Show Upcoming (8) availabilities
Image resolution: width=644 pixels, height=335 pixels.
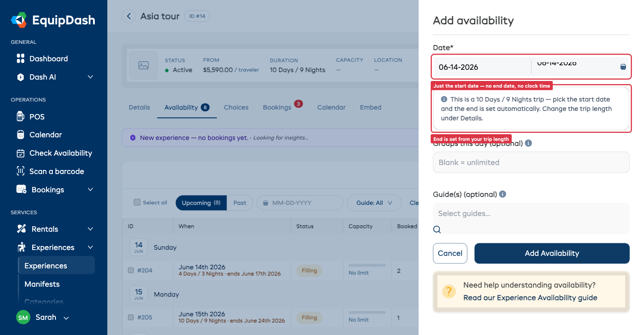coord(201,203)
